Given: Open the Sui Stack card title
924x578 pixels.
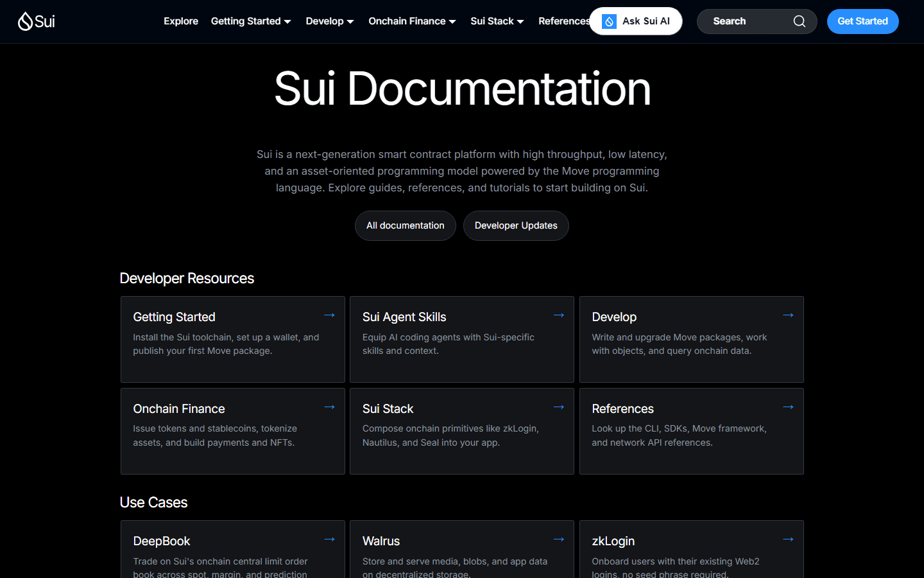Looking at the screenshot, I should [x=388, y=408].
